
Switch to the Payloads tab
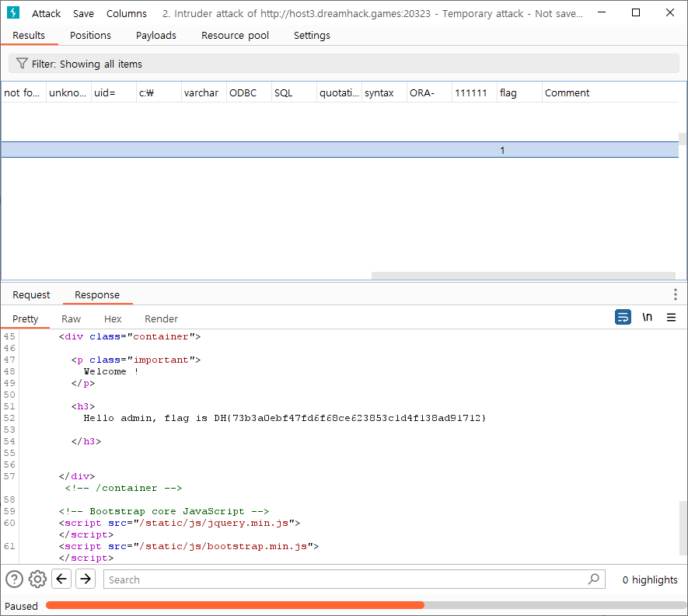click(x=155, y=35)
